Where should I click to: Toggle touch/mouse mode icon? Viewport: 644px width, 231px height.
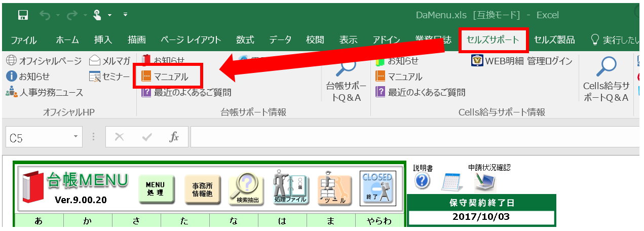[98, 15]
